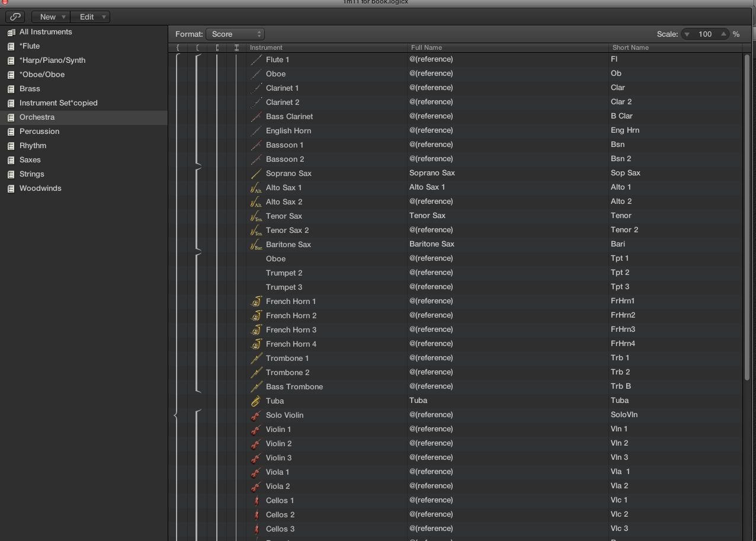Select the Rhythm instrument set
This screenshot has height=541, width=756.
coord(84,146)
